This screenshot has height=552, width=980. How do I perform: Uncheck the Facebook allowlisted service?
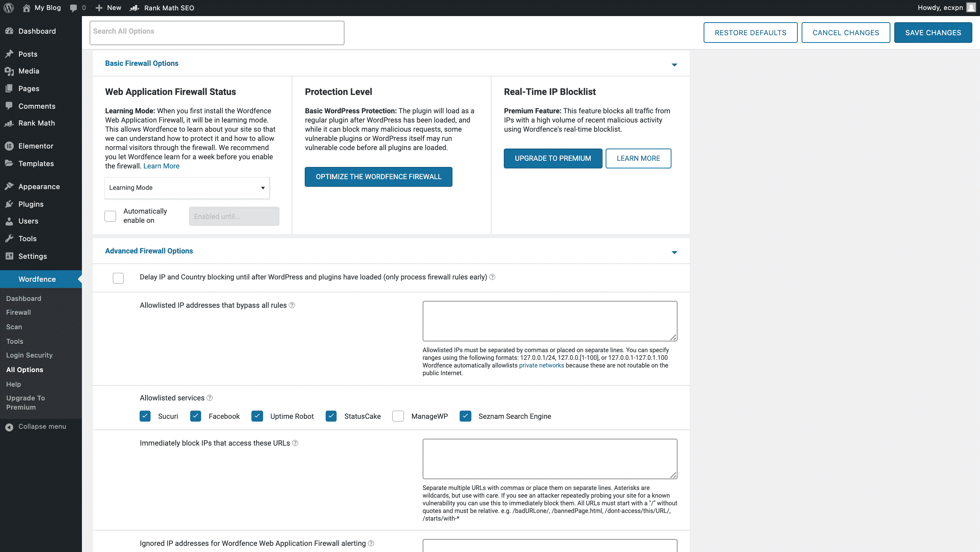[196, 416]
